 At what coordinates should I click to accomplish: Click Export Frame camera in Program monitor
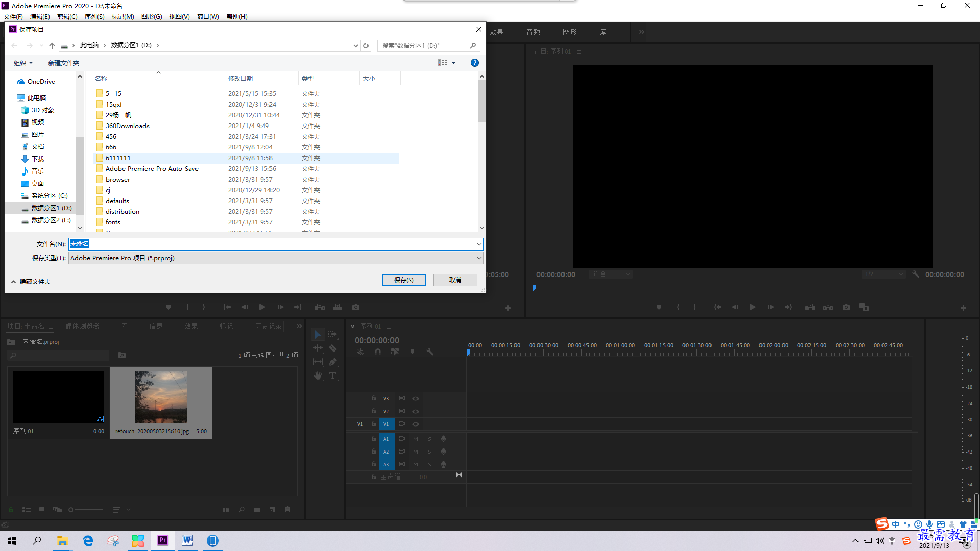[846, 307]
